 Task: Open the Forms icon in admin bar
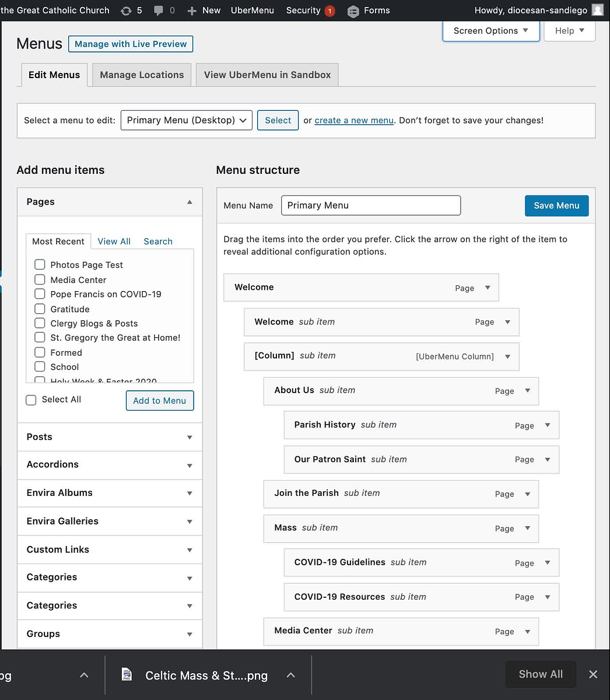(x=353, y=11)
